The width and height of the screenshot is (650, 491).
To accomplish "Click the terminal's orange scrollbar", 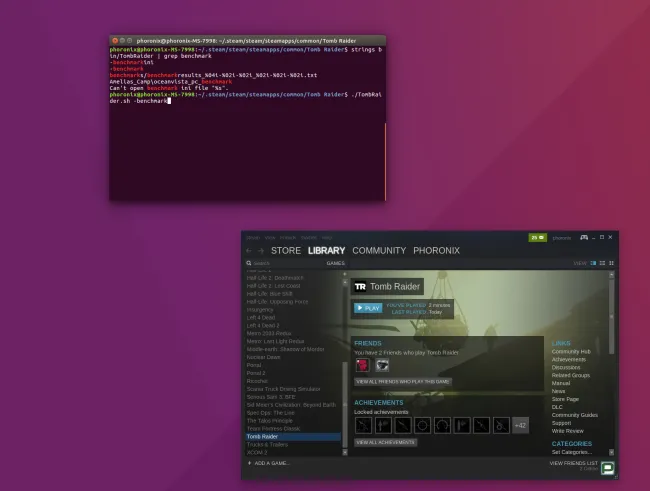I will tap(385, 161).
